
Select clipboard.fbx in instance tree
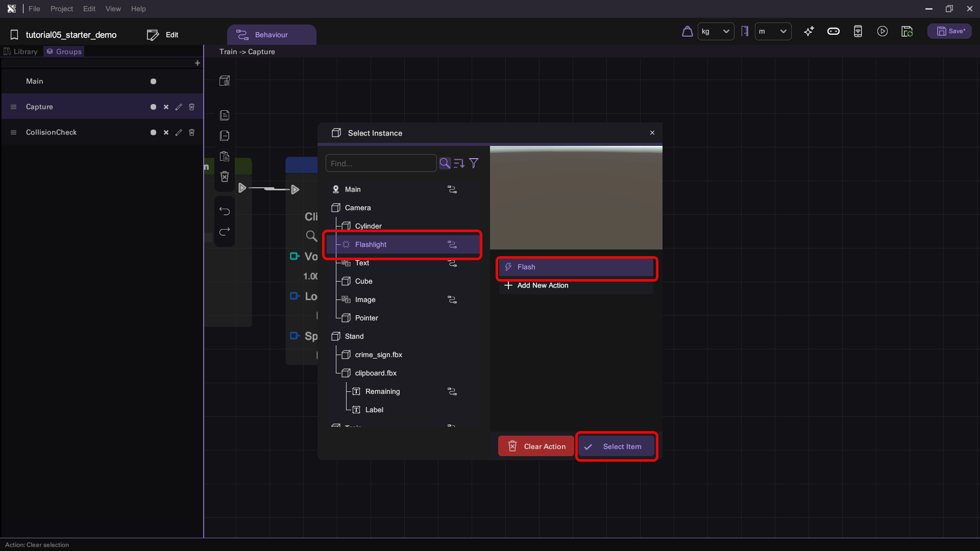point(403,373)
